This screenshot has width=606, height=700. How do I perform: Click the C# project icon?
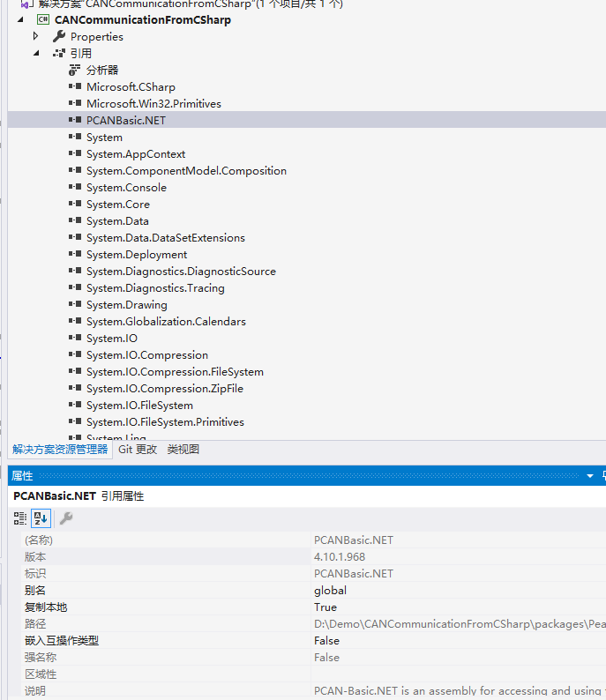point(43,19)
